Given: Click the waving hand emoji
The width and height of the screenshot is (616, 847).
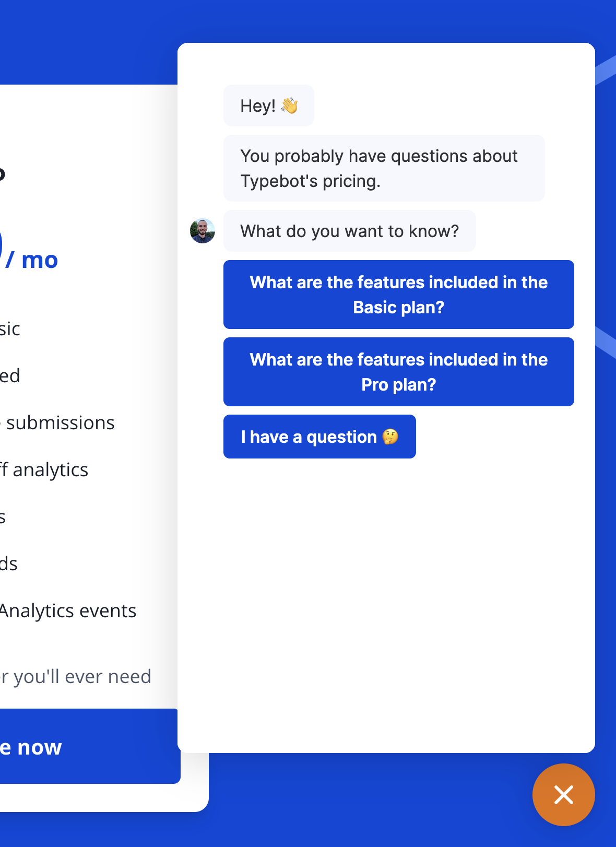Looking at the screenshot, I should tap(290, 105).
